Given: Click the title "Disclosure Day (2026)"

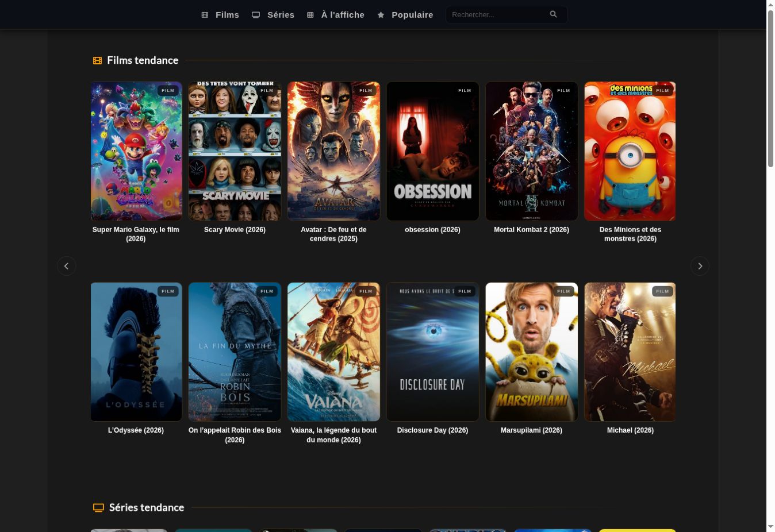Looking at the screenshot, I should coord(433,430).
